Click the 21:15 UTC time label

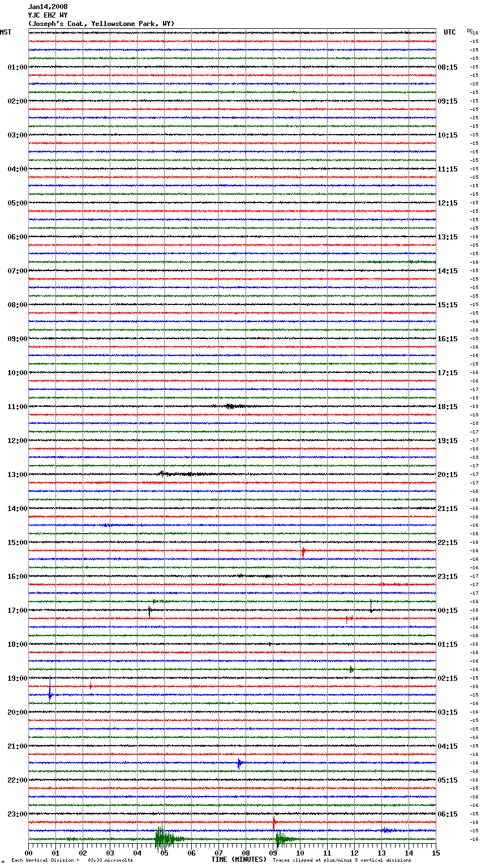pos(448,509)
